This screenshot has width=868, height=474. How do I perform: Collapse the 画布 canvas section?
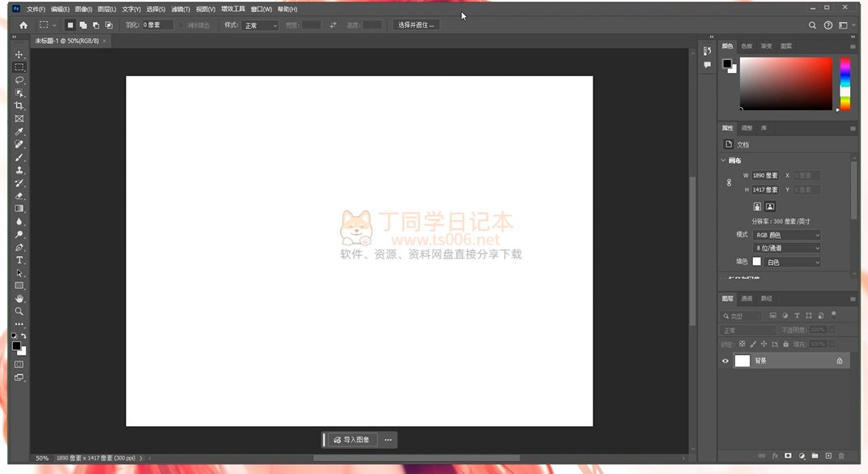724,160
